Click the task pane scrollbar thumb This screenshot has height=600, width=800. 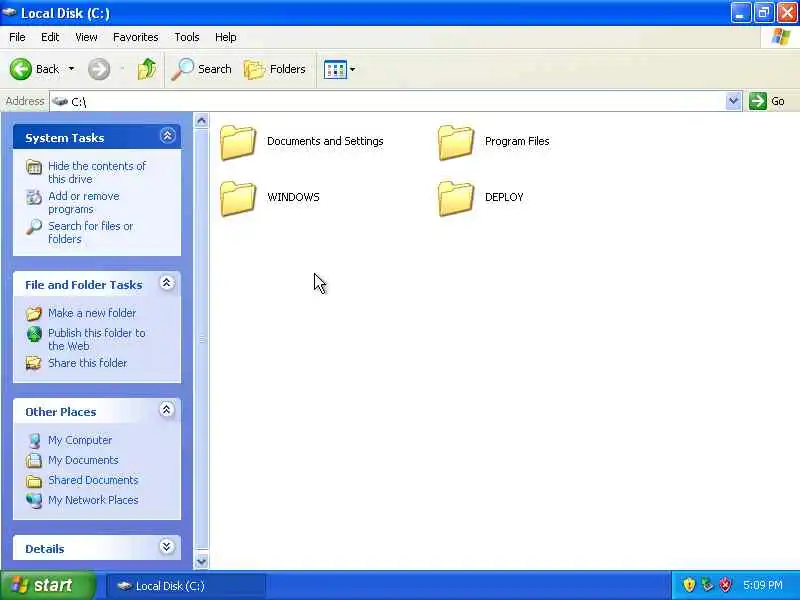202,339
